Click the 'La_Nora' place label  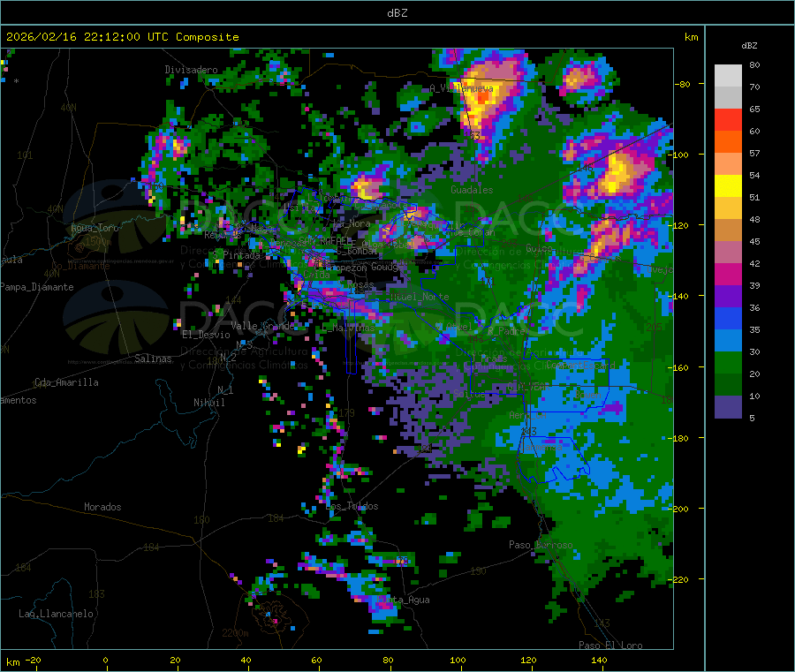click(352, 223)
